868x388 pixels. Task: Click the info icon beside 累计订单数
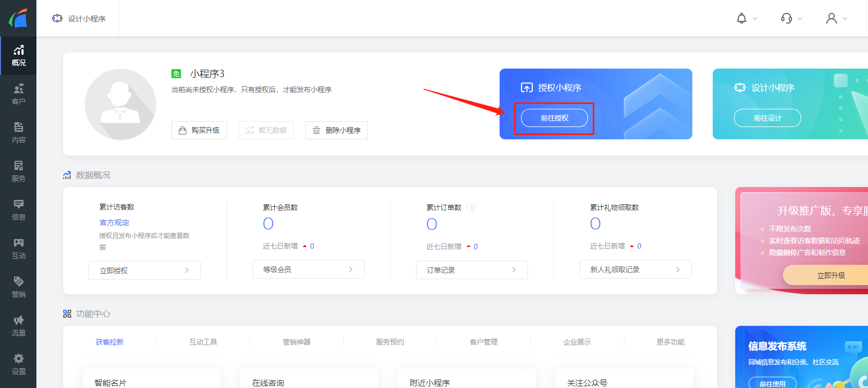click(x=472, y=207)
